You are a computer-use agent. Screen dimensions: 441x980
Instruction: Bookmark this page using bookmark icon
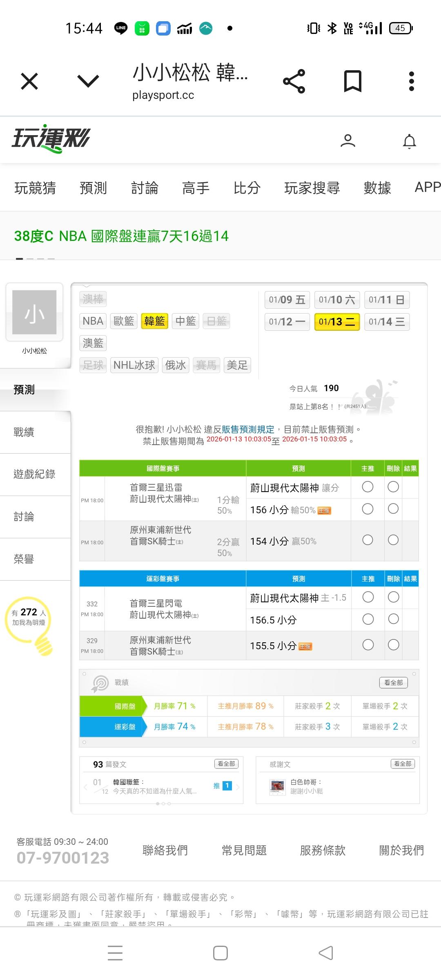pyautogui.click(x=352, y=81)
